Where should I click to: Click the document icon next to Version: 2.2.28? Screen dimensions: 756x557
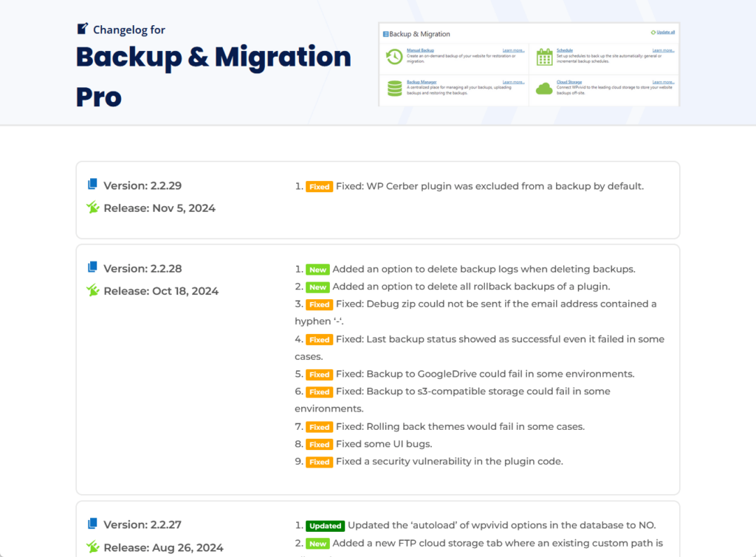(x=92, y=267)
